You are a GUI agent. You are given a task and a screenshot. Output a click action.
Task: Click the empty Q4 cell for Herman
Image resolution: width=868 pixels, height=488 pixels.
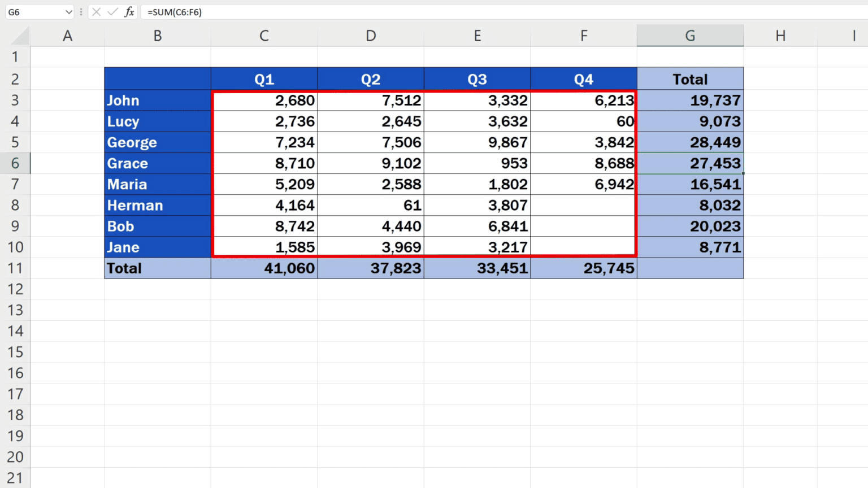click(583, 205)
